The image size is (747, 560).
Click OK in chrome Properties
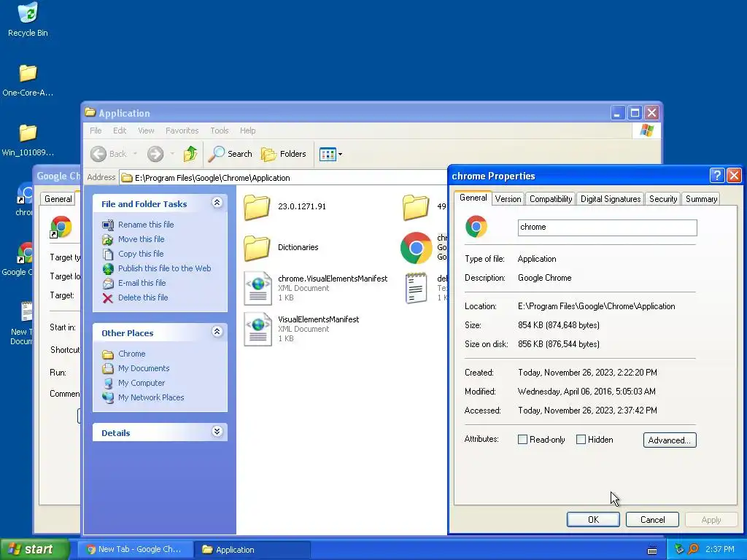pyautogui.click(x=593, y=519)
